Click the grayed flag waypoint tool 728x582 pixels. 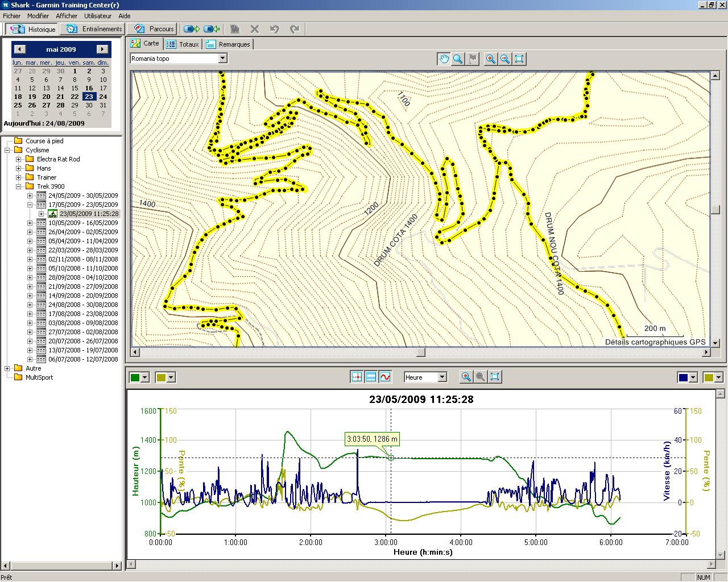click(473, 59)
